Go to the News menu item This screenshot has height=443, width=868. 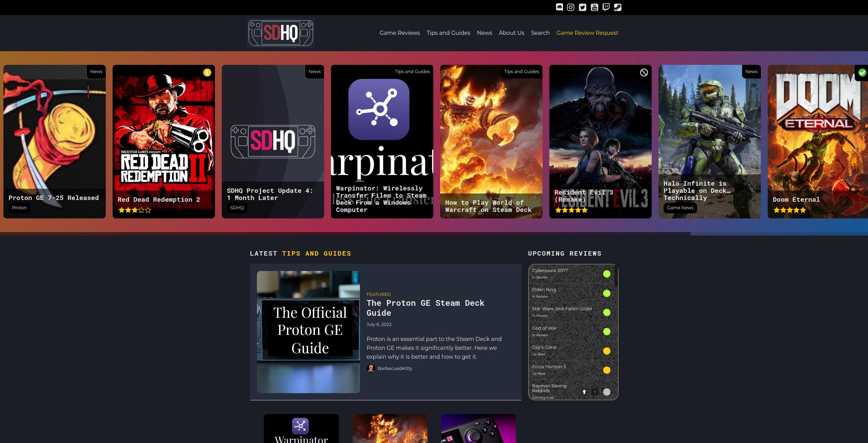484,33
